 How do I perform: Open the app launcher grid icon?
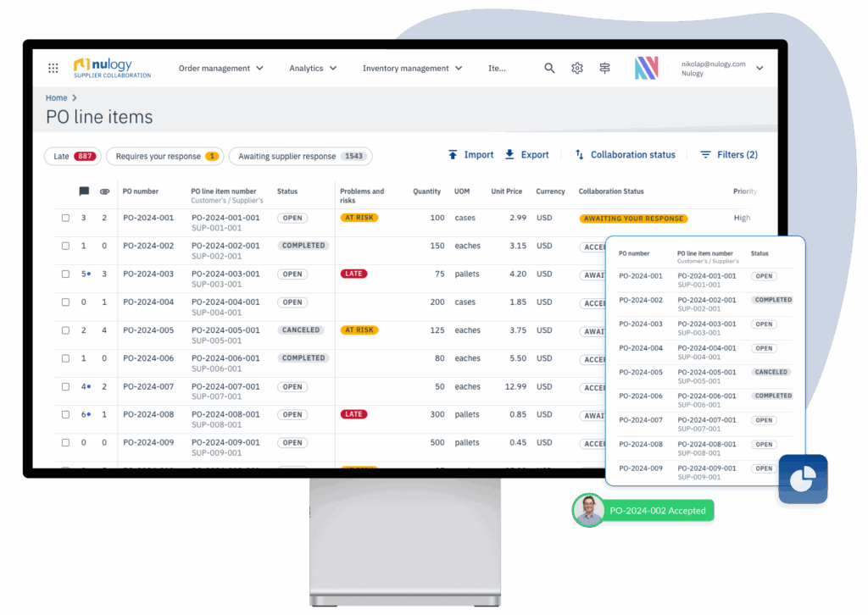pos(53,69)
